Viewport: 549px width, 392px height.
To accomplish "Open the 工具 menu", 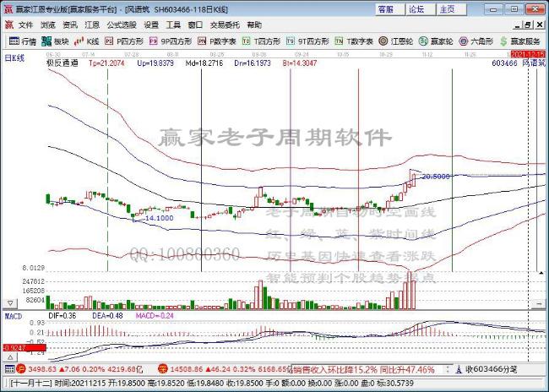I will (x=173, y=24).
